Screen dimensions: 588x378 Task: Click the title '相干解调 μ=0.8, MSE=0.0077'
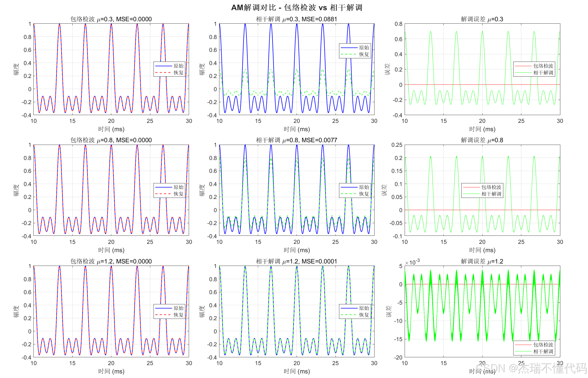(x=296, y=140)
